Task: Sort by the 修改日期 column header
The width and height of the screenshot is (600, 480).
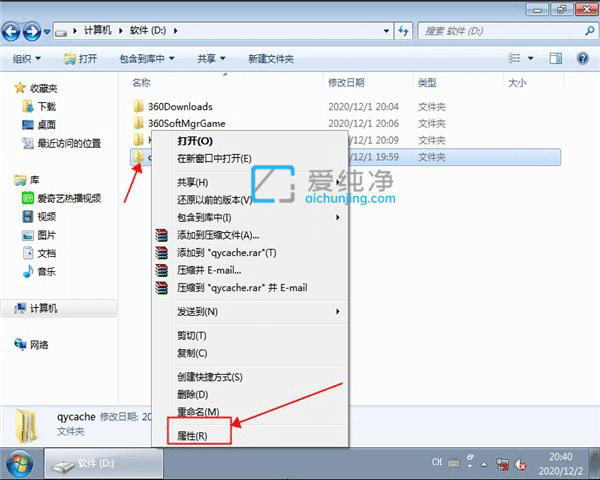Action: (346, 82)
